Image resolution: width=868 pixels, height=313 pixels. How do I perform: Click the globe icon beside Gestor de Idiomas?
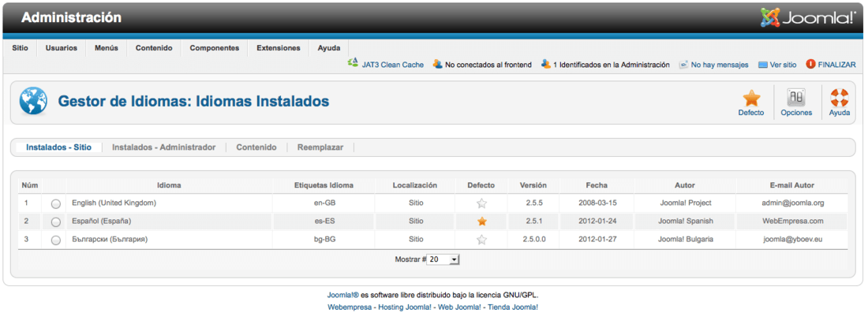pyautogui.click(x=33, y=101)
